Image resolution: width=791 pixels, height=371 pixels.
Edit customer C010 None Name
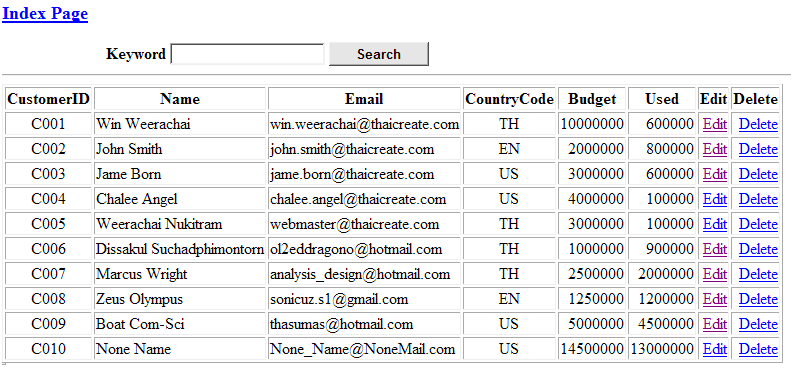point(714,349)
